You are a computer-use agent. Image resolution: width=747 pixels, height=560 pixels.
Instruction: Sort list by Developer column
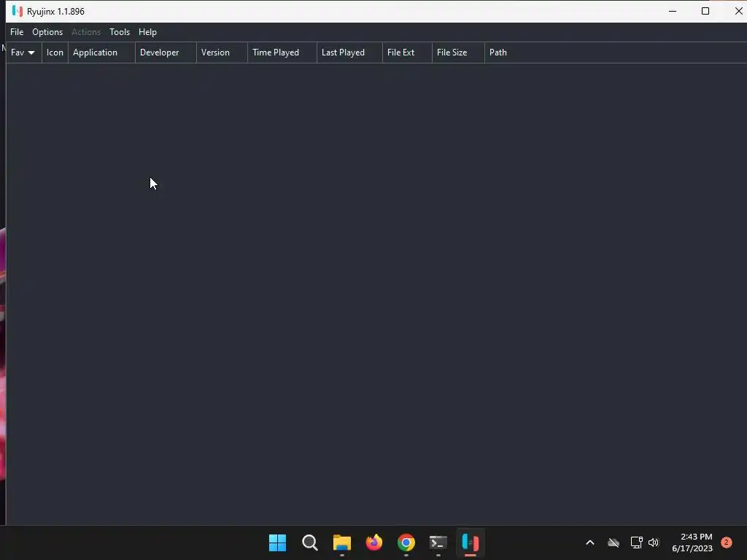(x=166, y=52)
